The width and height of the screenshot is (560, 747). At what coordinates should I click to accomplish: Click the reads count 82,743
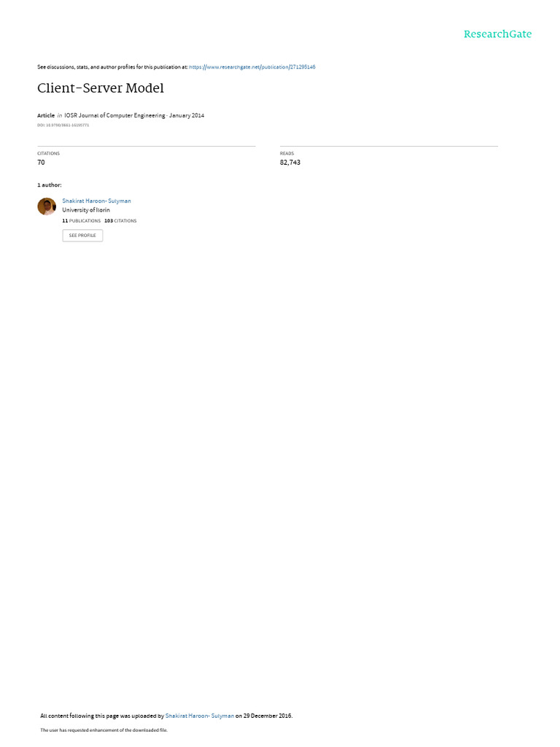point(290,163)
